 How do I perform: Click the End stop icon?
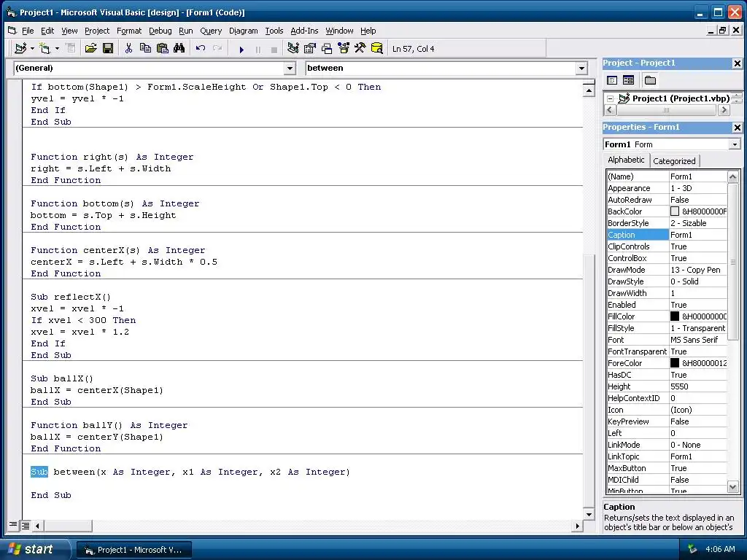click(274, 49)
